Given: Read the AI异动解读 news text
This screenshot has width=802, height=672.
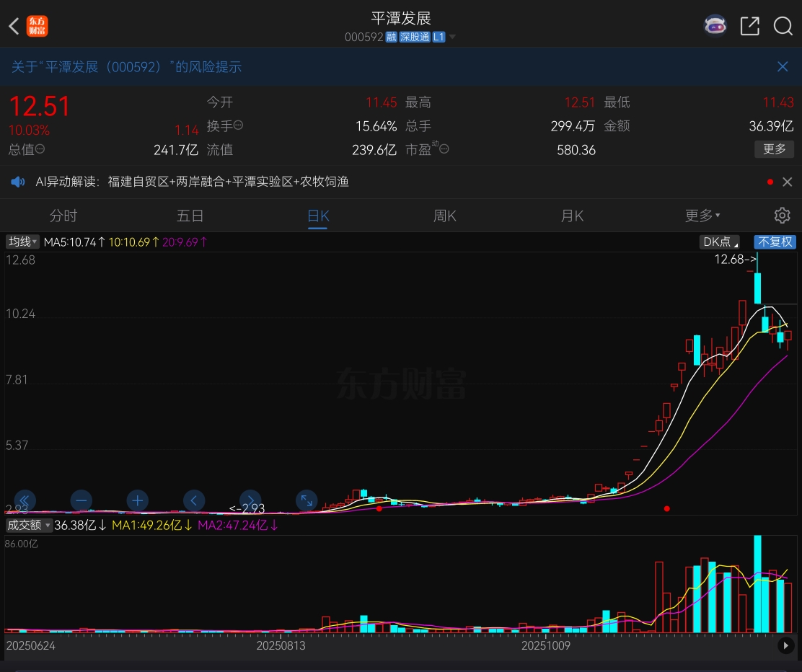Looking at the screenshot, I should coord(192,182).
